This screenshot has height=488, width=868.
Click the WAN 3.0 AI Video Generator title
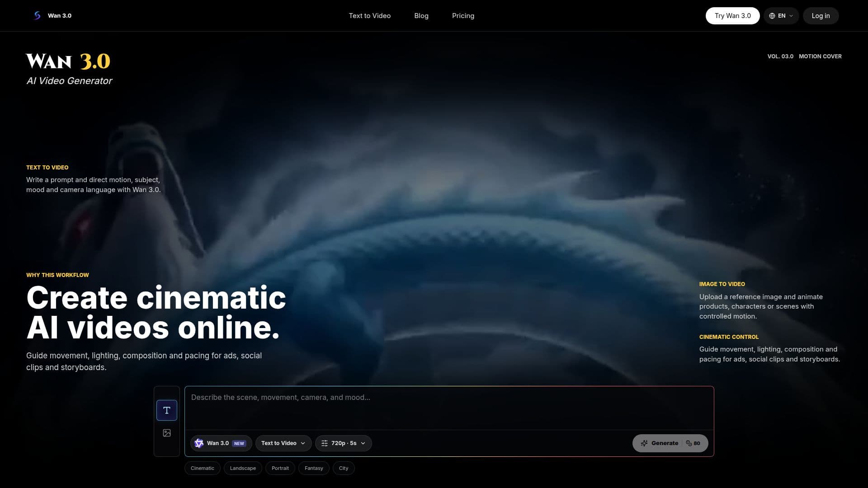point(69,69)
